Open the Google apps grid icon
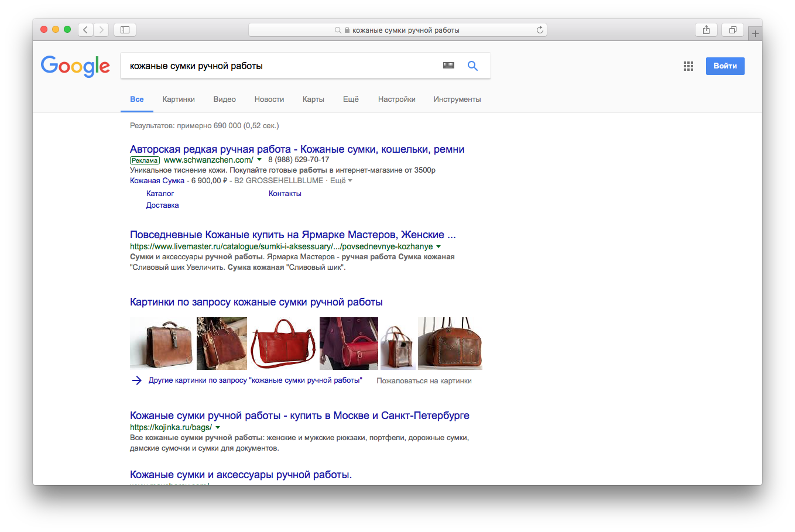 coord(688,66)
